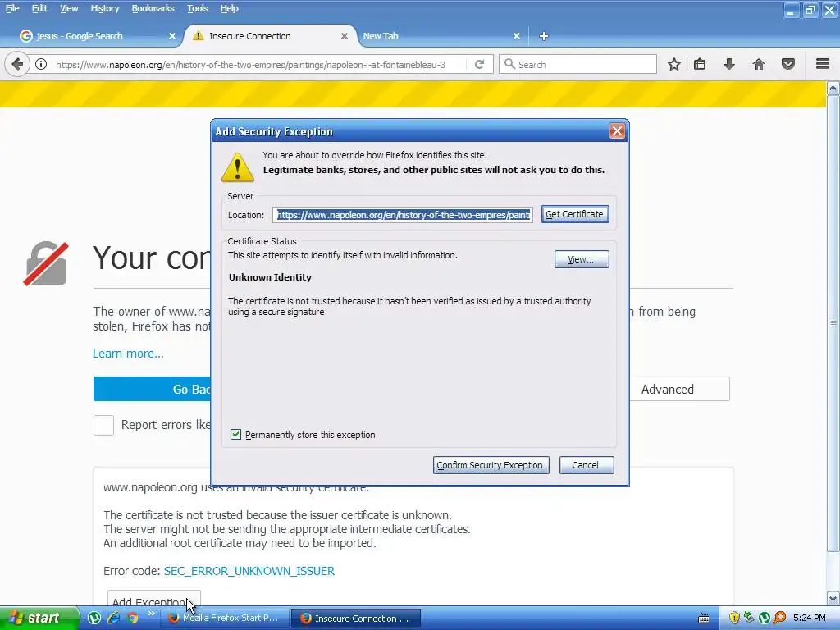Image resolution: width=840 pixels, height=630 pixels.
Task: Open the Edit menu
Action: tap(39, 8)
